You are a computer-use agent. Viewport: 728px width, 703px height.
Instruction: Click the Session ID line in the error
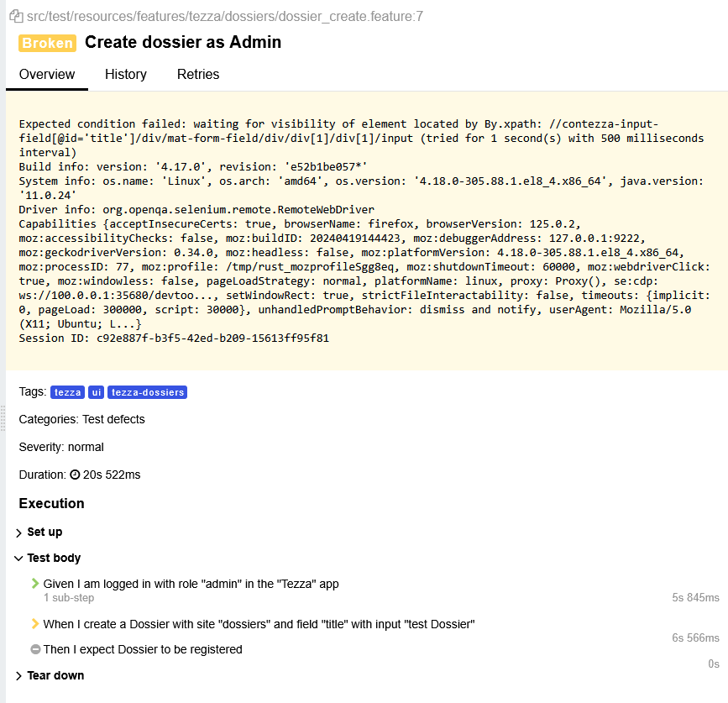pyautogui.click(x=174, y=338)
